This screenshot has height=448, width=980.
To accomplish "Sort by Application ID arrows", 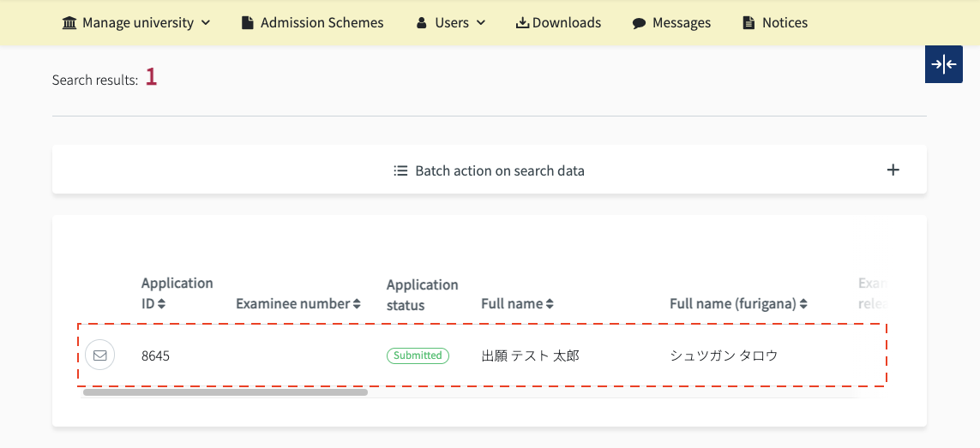I will [x=162, y=304].
